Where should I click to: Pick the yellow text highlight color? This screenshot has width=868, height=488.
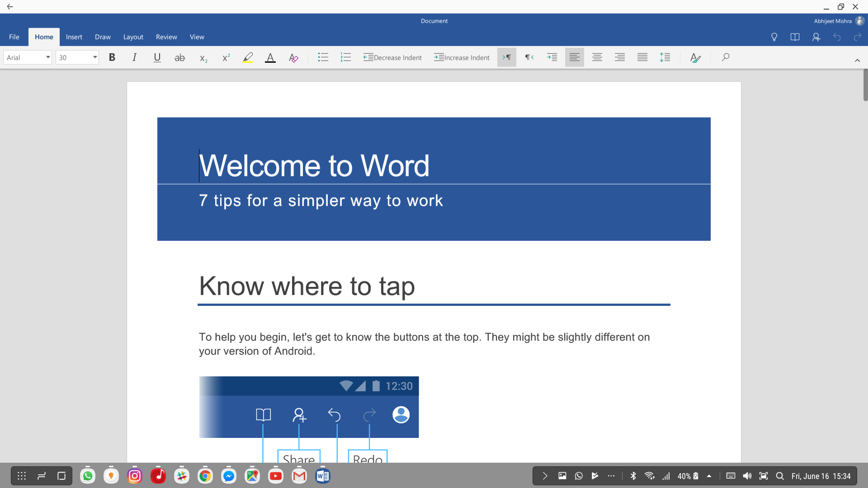pos(248,57)
